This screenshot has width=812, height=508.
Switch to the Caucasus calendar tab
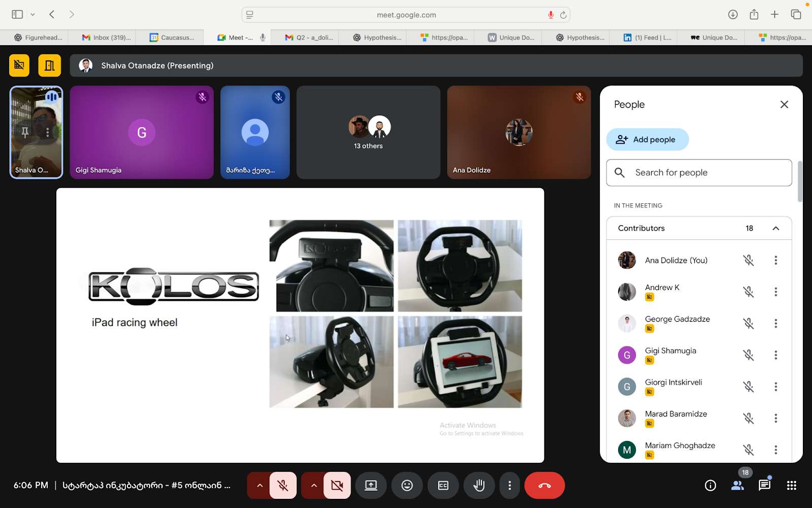point(173,38)
